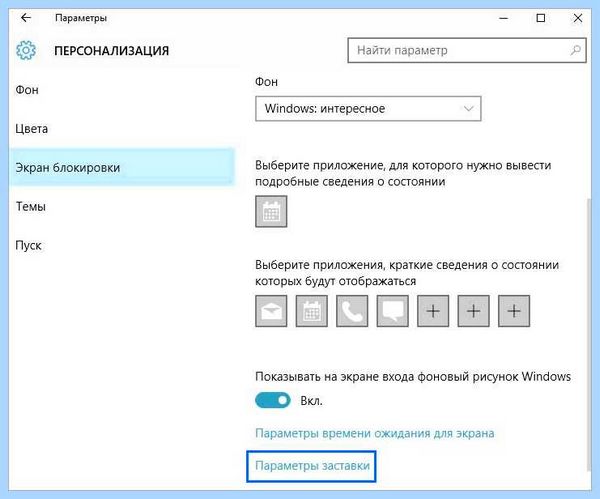Image resolution: width=600 pixels, height=499 pixels.
Task: Select the Calendar quick status tile
Action: click(311, 311)
